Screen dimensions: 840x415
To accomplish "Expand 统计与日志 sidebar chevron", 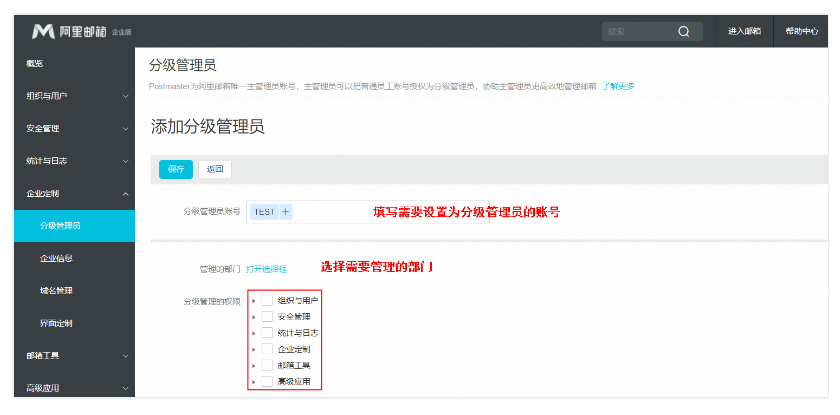I will [125, 161].
